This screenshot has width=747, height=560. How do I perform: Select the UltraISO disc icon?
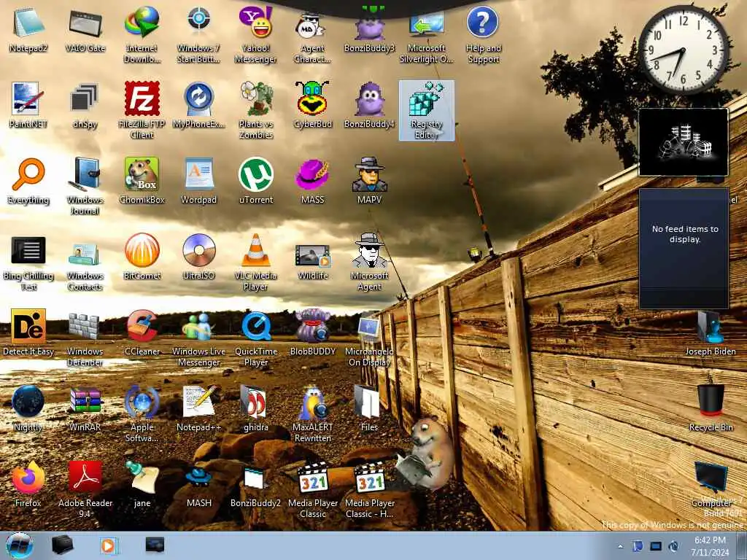(199, 257)
